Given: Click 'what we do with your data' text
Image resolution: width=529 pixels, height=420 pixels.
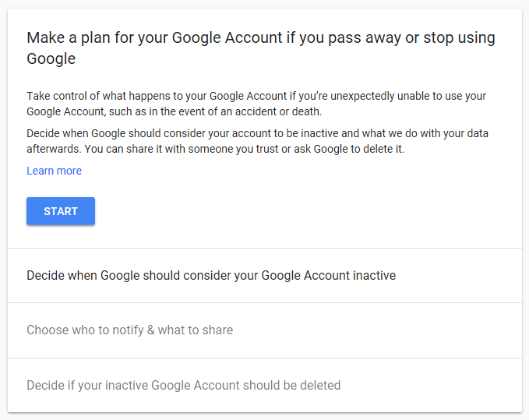Looking at the screenshot, I should pos(421,133).
